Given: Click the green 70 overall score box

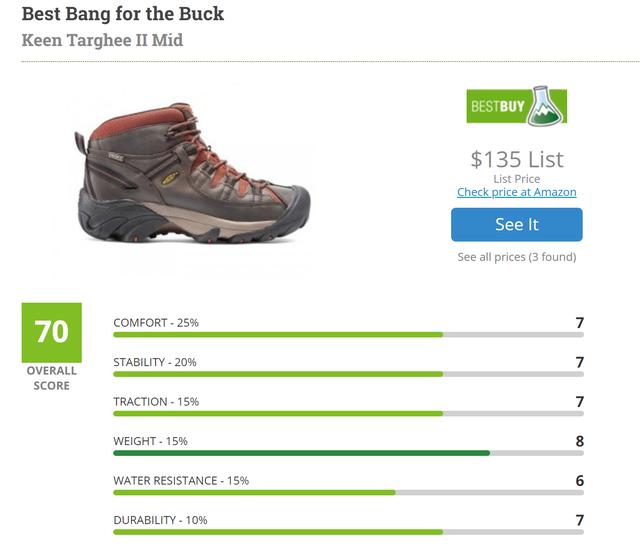Looking at the screenshot, I should tap(52, 331).
